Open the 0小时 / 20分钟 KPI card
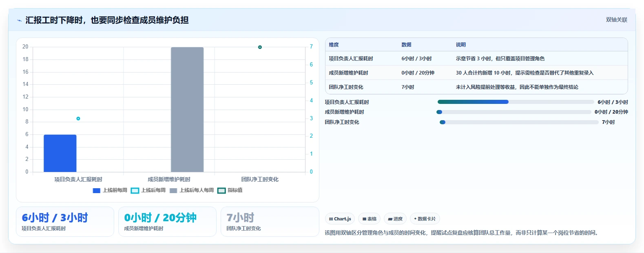 click(x=167, y=222)
